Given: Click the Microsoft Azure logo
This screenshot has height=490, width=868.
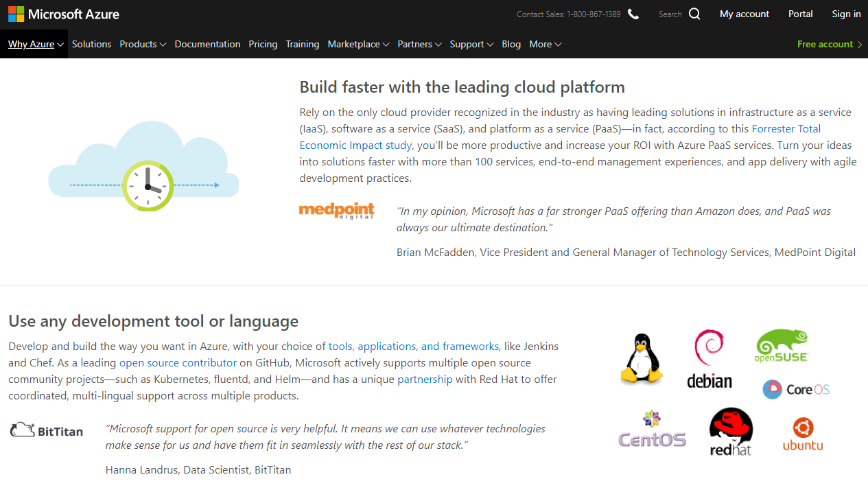Looking at the screenshot, I should pyautogui.click(x=64, y=14).
